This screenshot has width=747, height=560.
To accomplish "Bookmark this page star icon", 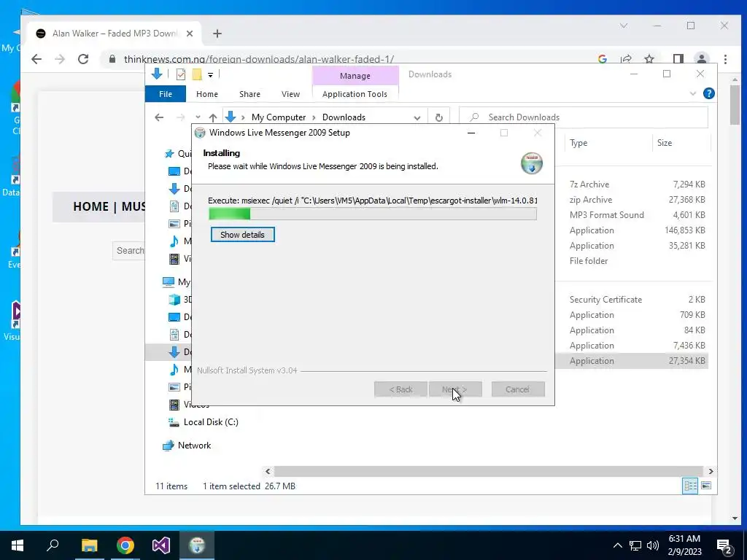I will pyautogui.click(x=649, y=59).
